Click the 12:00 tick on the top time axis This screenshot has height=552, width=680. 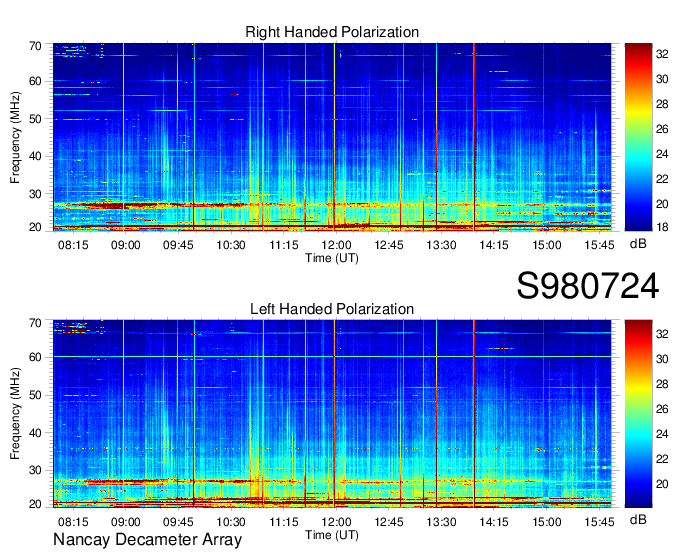pyautogui.click(x=336, y=245)
